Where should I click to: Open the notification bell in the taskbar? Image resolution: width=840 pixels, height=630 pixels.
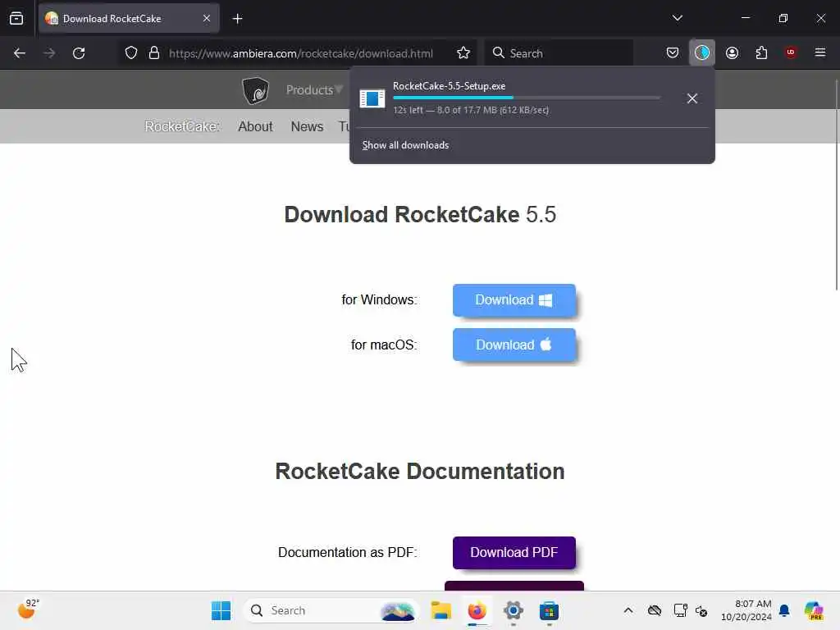point(784,610)
